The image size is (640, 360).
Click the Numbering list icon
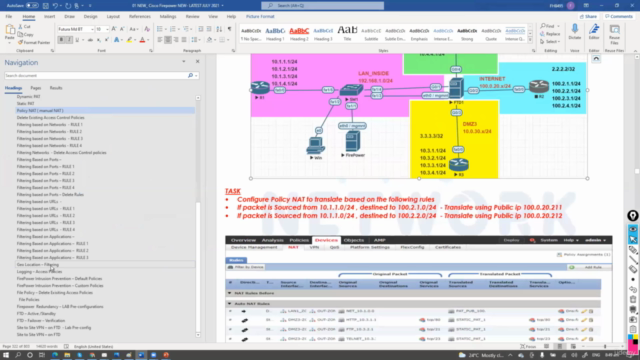point(173,29)
